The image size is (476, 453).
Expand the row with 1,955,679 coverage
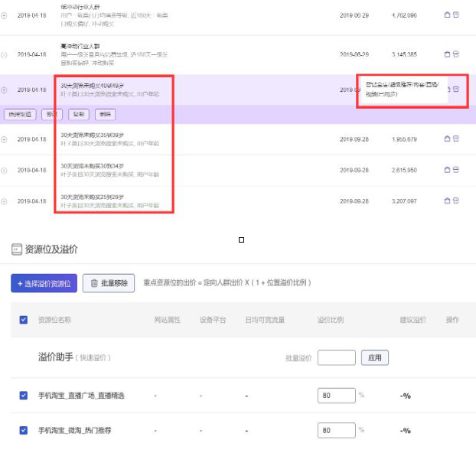tap(5, 139)
